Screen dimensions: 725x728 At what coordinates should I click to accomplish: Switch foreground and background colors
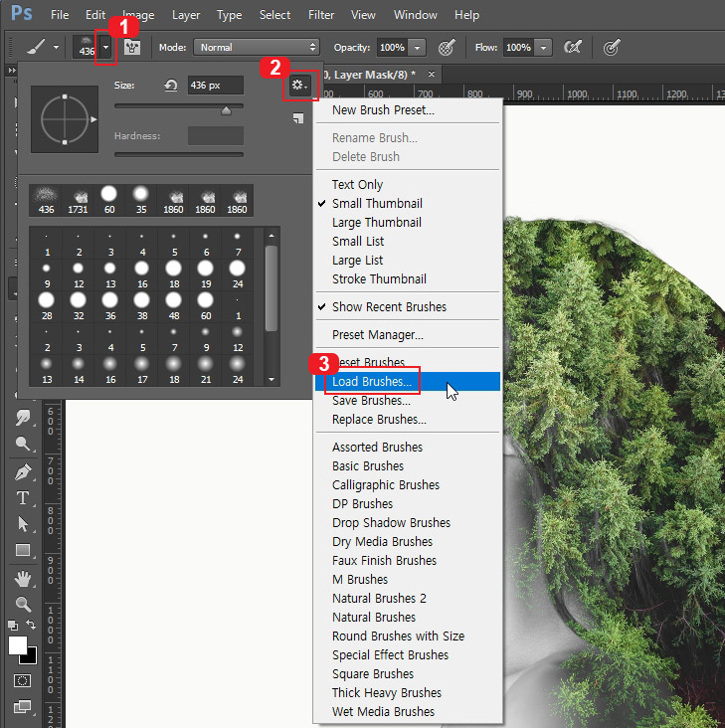click(31, 625)
